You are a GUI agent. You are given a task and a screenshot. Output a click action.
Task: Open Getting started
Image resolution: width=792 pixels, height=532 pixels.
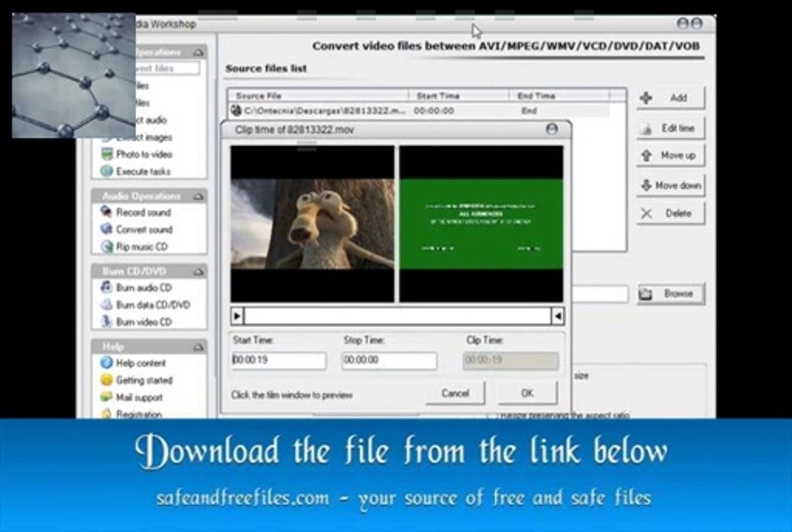pos(144,380)
